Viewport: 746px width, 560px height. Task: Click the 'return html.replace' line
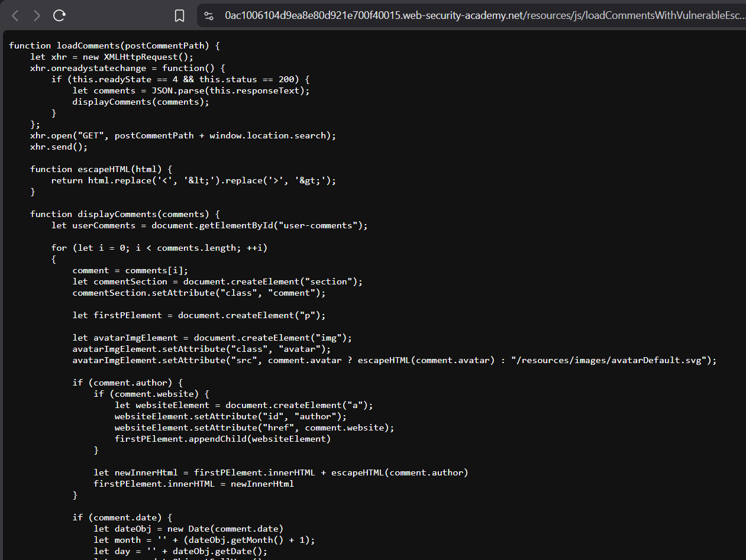pyautogui.click(x=193, y=180)
